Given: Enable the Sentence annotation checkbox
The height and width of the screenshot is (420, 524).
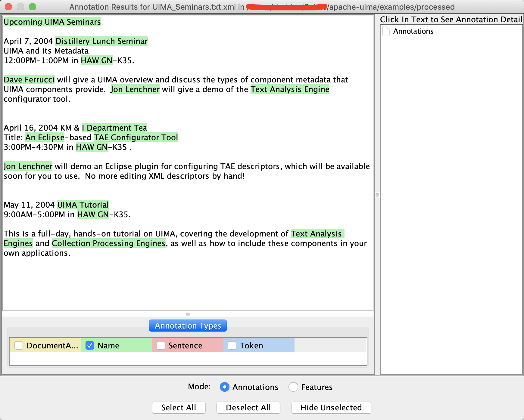Looking at the screenshot, I should coord(161,345).
